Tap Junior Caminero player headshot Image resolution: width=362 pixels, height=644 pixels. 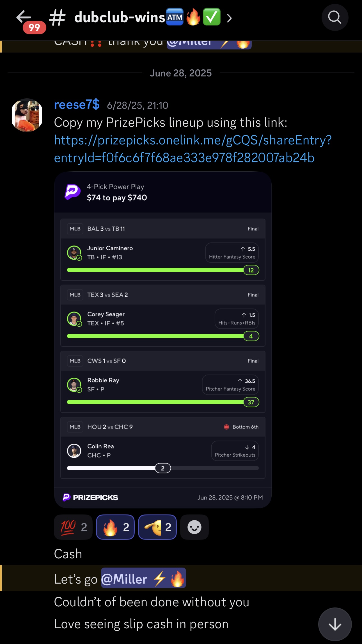click(x=74, y=253)
